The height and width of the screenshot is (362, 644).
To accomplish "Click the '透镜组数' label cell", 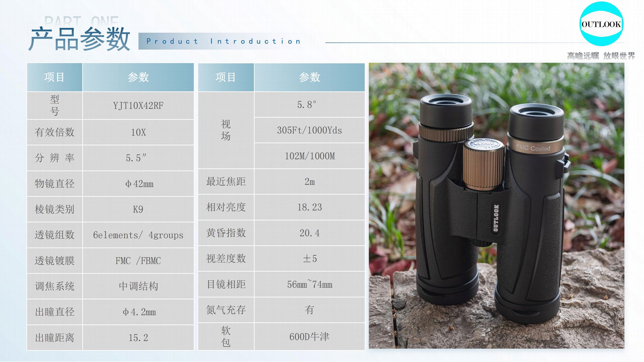I will (x=55, y=235).
